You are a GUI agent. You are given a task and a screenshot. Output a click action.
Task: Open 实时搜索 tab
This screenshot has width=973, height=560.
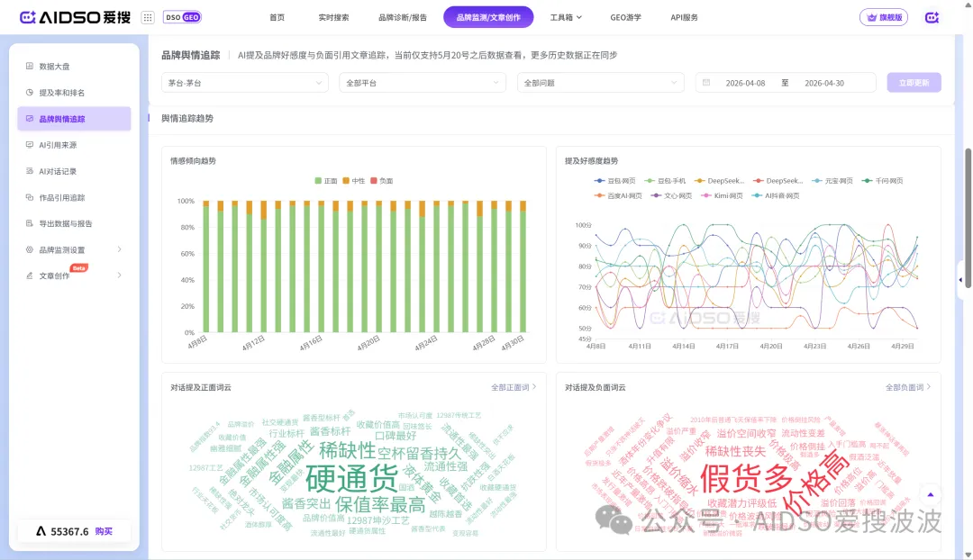click(333, 17)
